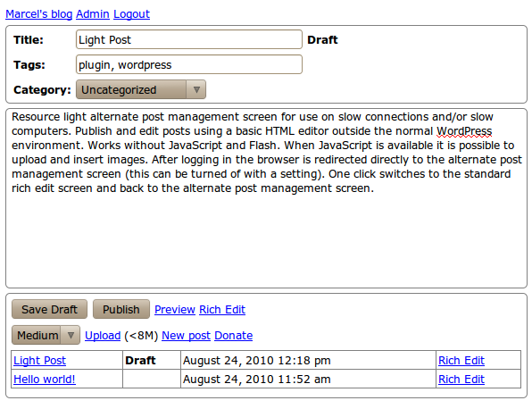The image size is (532, 409).
Task: Expand the Category dropdown showing Uncategorized
Action: click(x=141, y=89)
